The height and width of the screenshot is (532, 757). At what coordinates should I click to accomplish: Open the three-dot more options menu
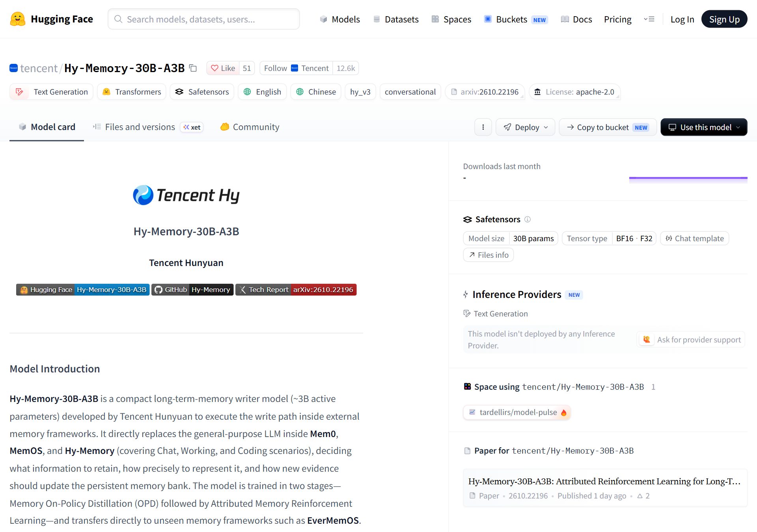pos(483,127)
